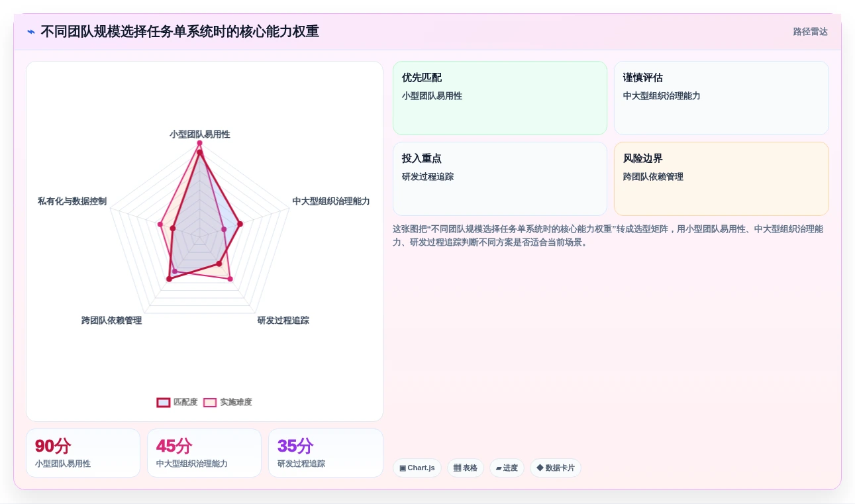The image size is (855, 504).
Task: Click 小型团队易用性 text in 优先匹配 card
Action: [x=432, y=96]
